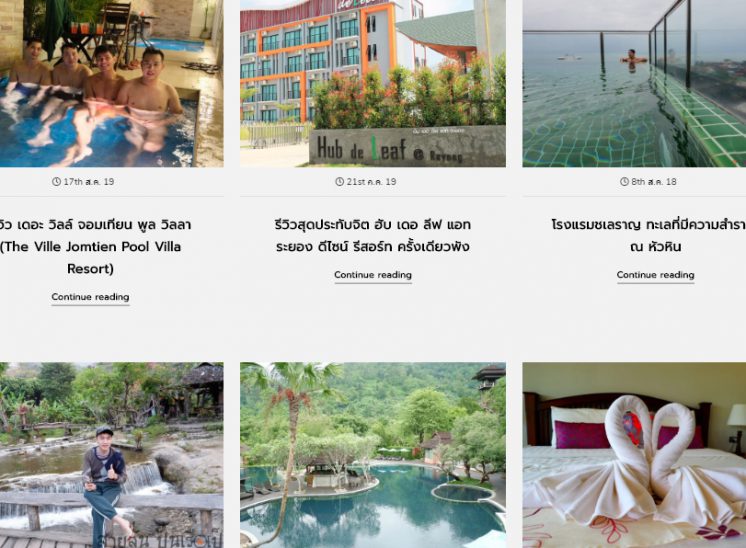Click clock icon beside 8th ส.ค. 18
This screenshot has width=746, height=548.
tap(624, 181)
